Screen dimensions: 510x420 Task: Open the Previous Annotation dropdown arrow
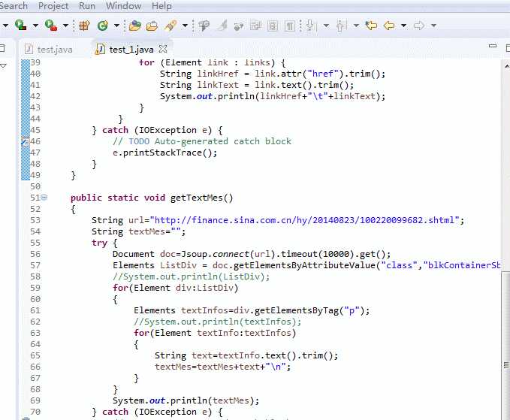[x=356, y=26]
